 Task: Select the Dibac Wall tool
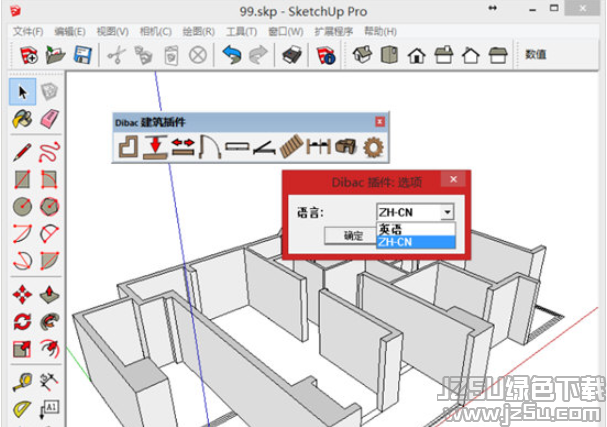point(128,147)
